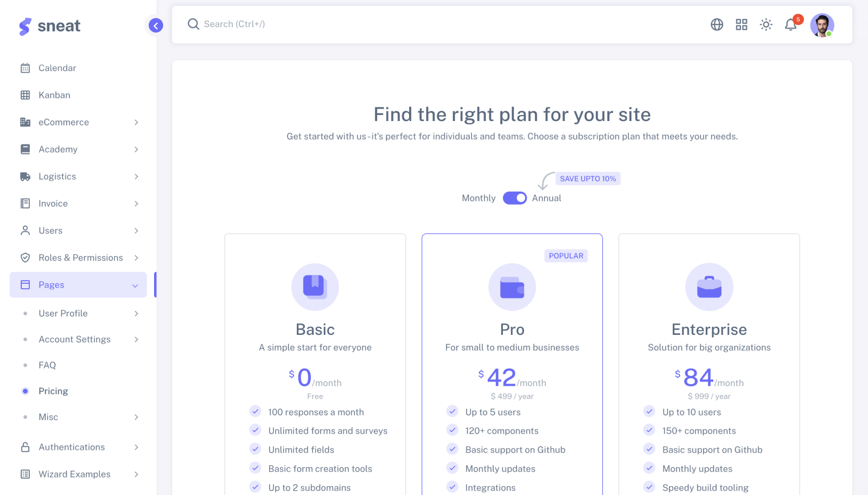Click the POPULAR badge on Pro plan
Viewport: 868px width, 495px height.
pyautogui.click(x=566, y=256)
